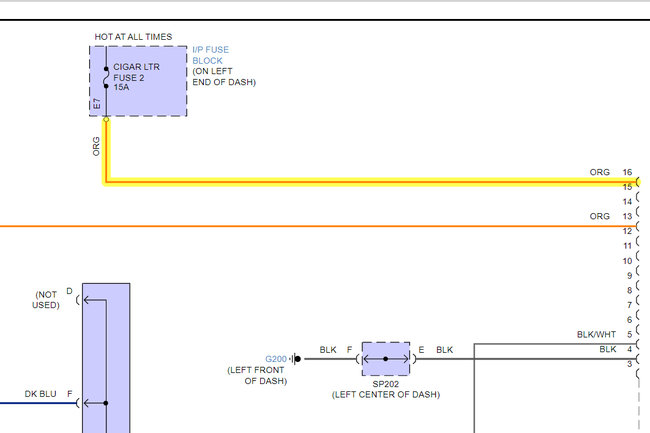Click the (NOT USED) terminal D label
Viewport: 650px width, 433px height.
coord(46,300)
